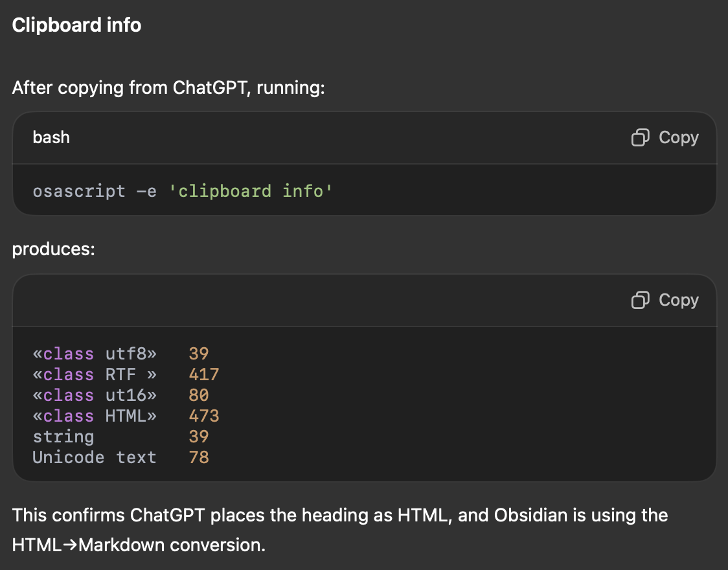
Task: Click the word osascript in the command
Action: tap(78, 192)
